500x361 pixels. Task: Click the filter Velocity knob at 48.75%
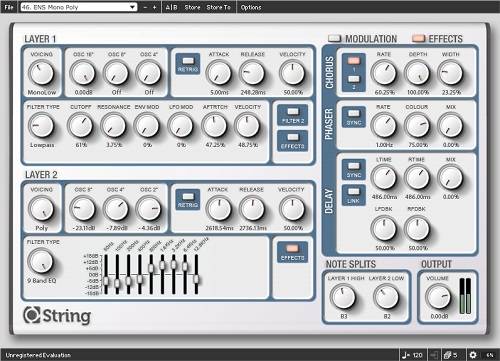[247, 126]
